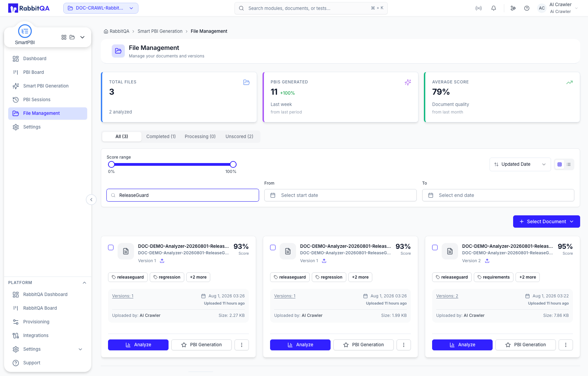Click the File Management header folder icon
The height and width of the screenshot is (376, 588).
pos(118,51)
